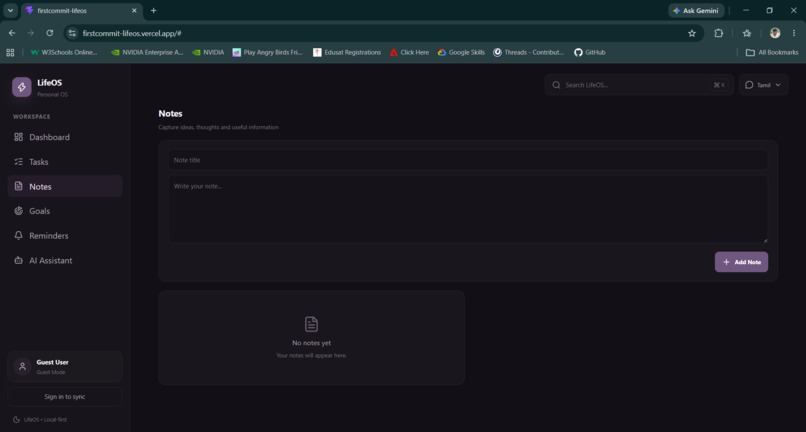This screenshot has height=432, width=806.
Task: Open the browser Extensions menu
Action: (x=719, y=33)
